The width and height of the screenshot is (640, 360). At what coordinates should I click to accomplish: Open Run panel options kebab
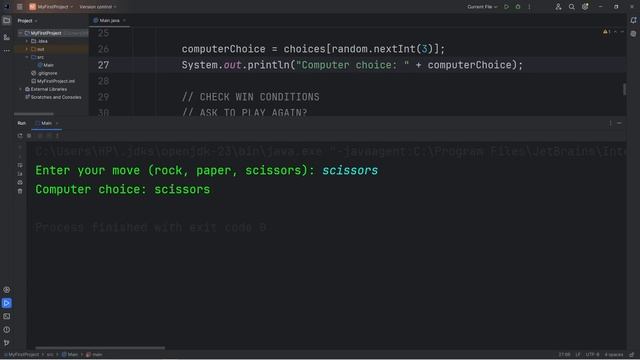(610, 123)
